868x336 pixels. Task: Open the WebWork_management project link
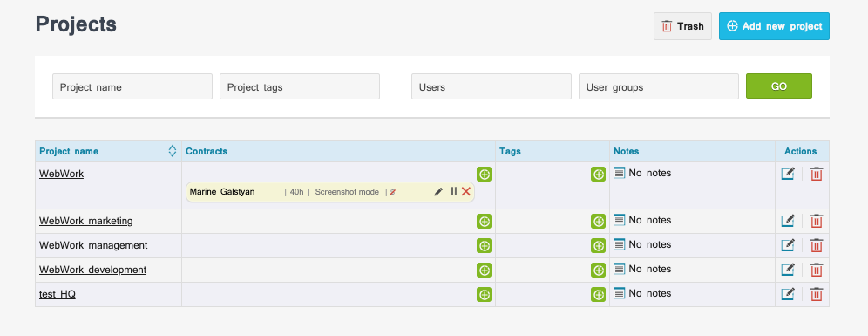click(93, 245)
